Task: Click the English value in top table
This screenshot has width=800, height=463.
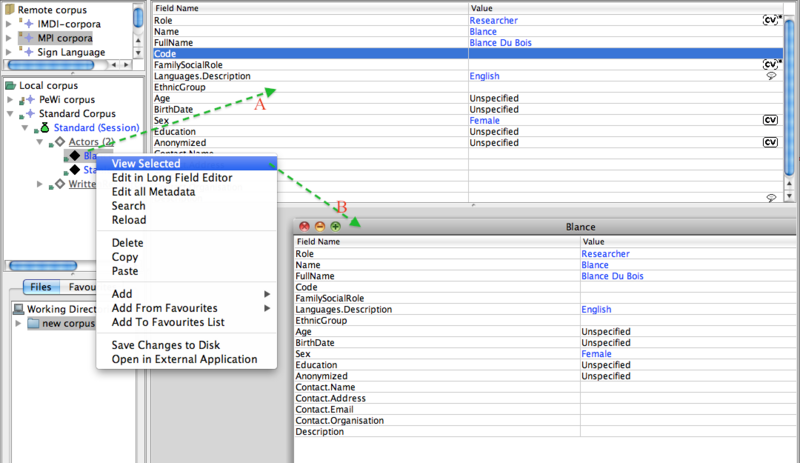Action: coord(484,76)
